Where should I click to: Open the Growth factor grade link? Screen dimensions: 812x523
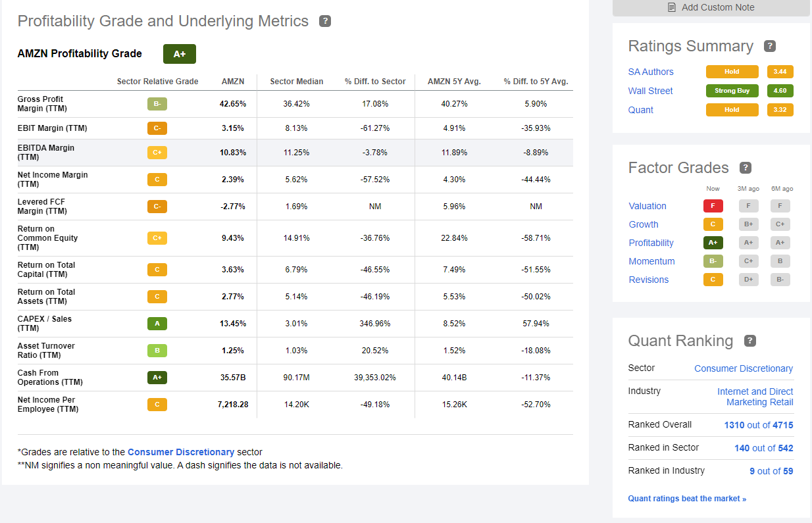pos(644,224)
